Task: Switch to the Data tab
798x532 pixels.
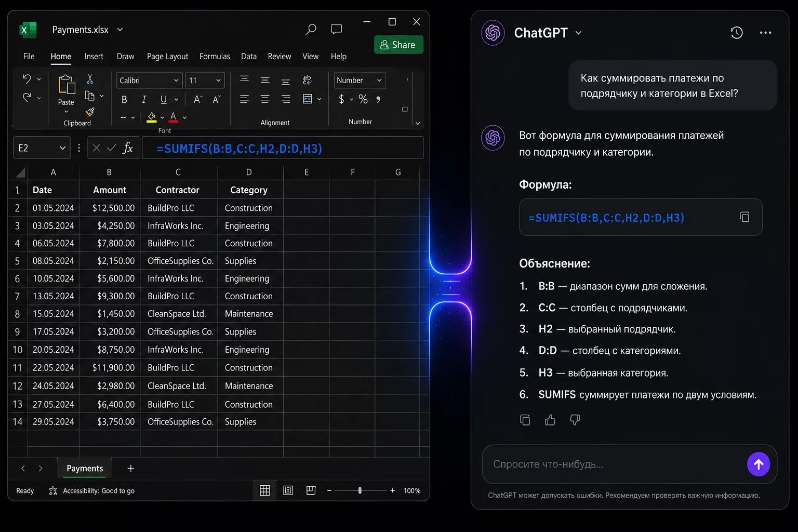Action: click(249, 56)
